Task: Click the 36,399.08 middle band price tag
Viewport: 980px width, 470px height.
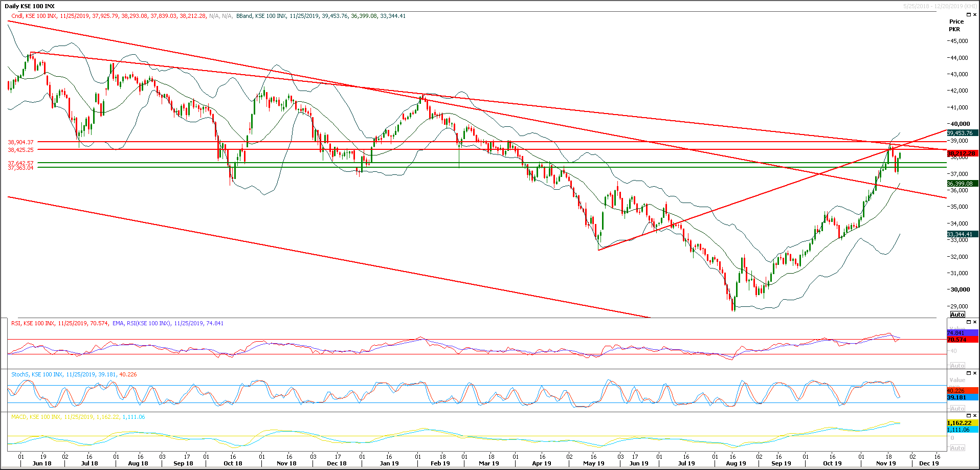Action: (963, 184)
